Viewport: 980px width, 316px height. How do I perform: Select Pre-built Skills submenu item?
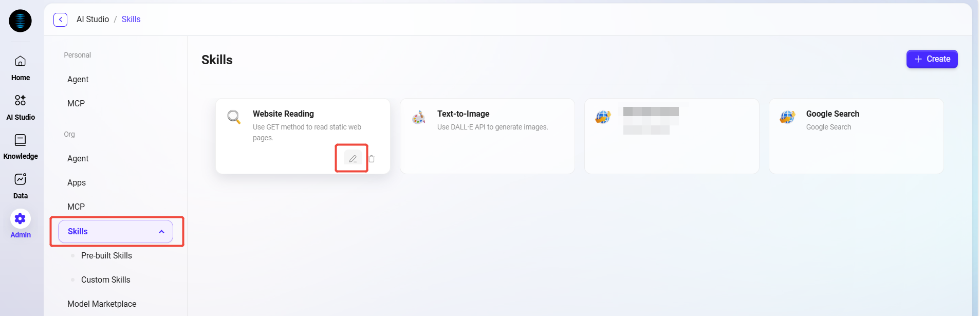click(106, 256)
